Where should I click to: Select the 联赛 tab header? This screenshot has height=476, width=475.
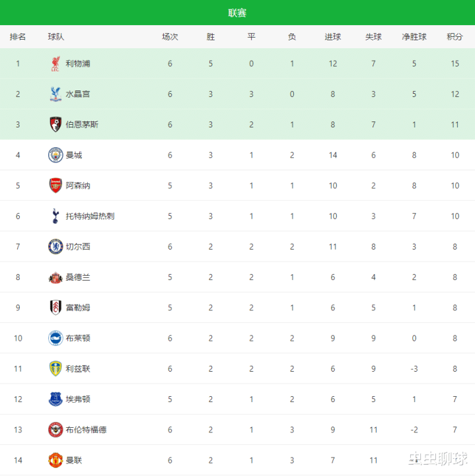(237, 13)
